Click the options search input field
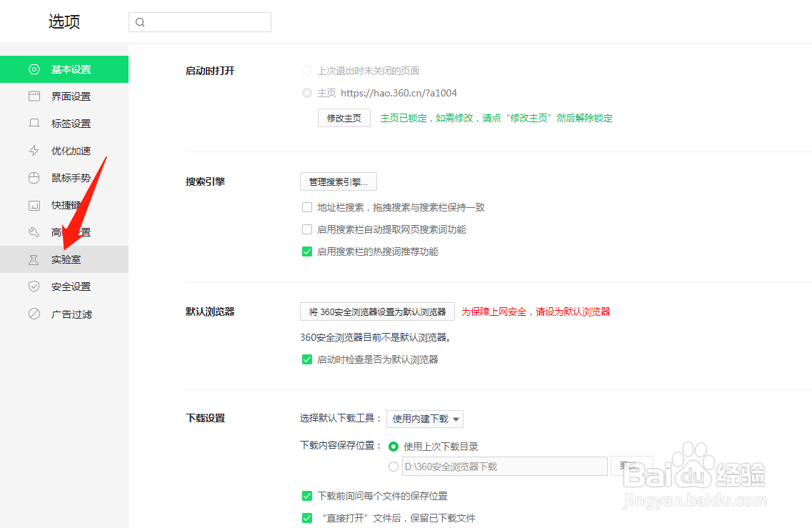This screenshot has height=528, width=812. (x=200, y=22)
